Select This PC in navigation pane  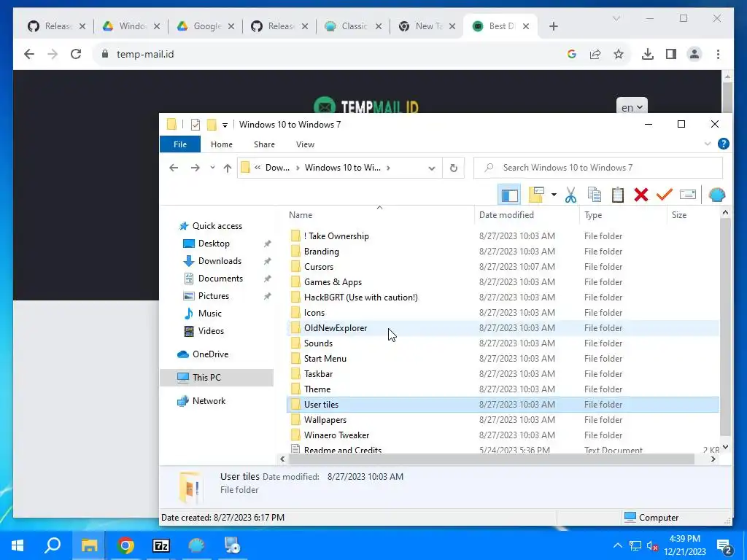[x=217, y=378]
